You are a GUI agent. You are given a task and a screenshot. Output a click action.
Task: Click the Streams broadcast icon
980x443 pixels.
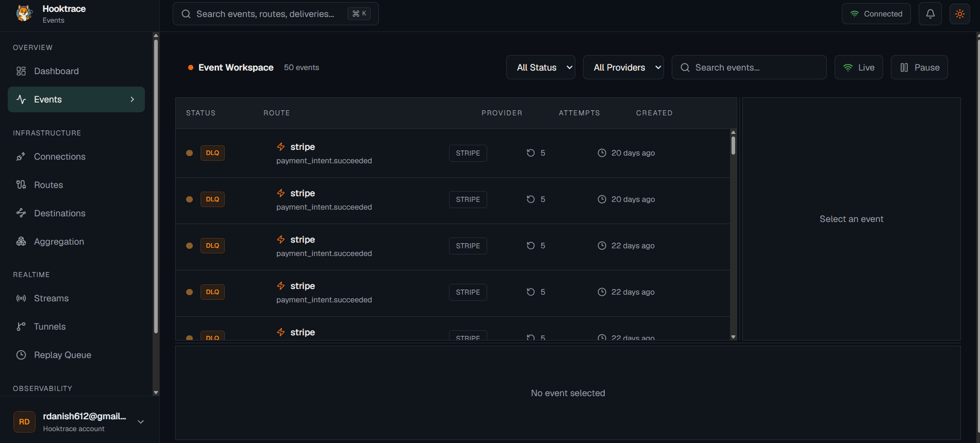coord(21,298)
